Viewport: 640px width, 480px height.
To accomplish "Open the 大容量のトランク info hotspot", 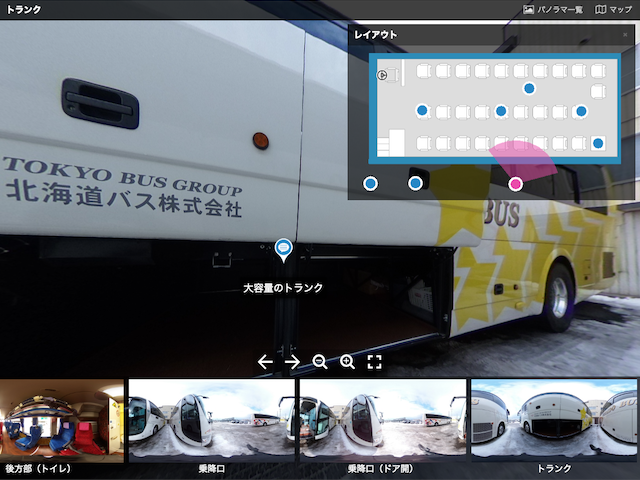I will (283, 250).
